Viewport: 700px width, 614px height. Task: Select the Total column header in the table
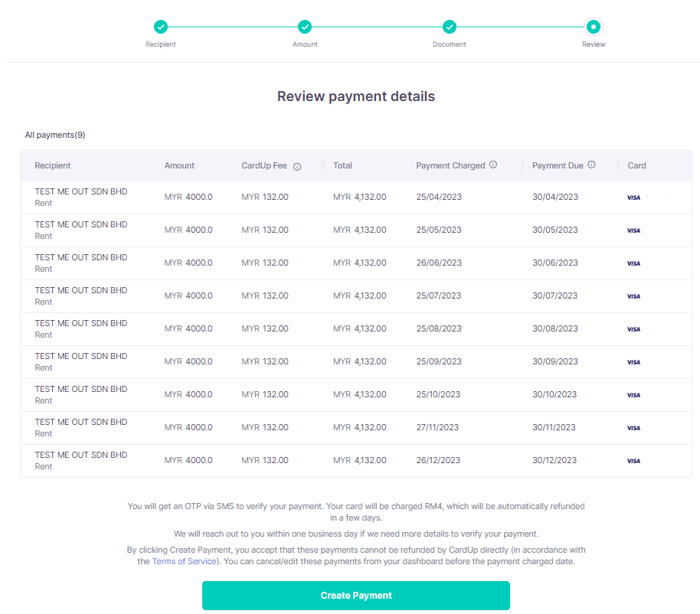point(342,165)
